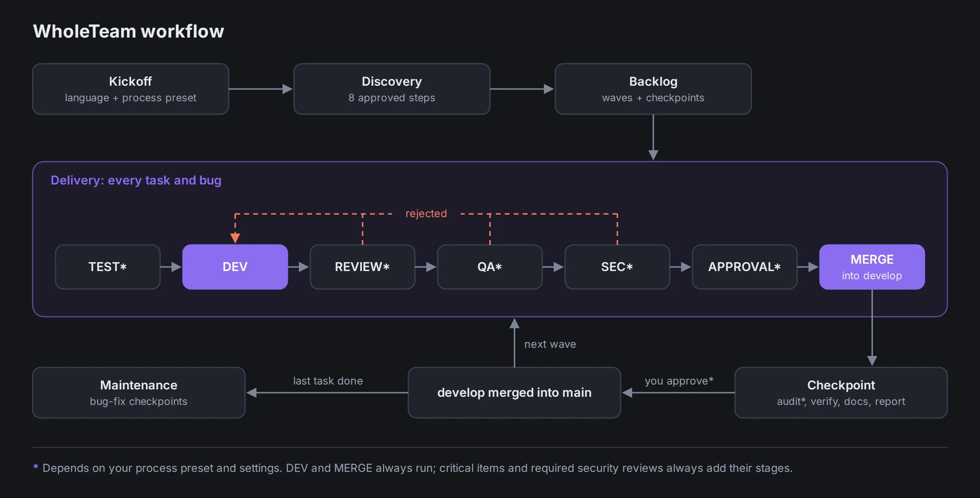Click the Backlog waves + checkpoints box
Screen dimensions: 980x498
tap(653, 89)
